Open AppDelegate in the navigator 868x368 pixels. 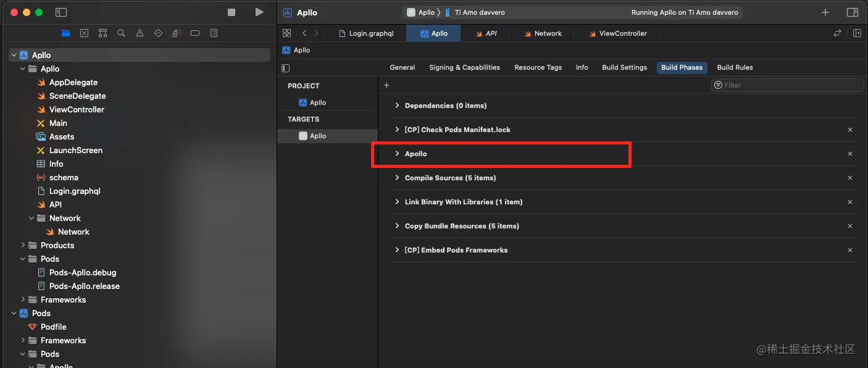(x=67, y=82)
